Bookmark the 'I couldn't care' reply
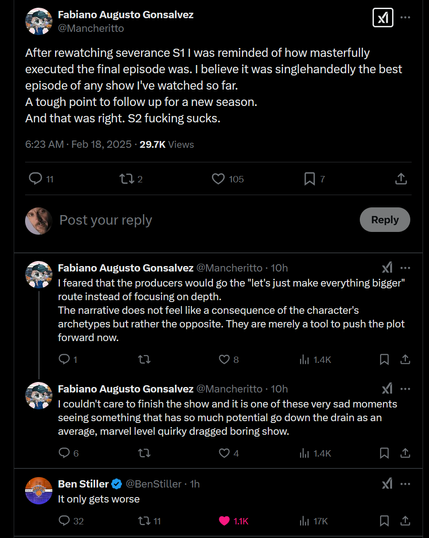 [x=384, y=453]
